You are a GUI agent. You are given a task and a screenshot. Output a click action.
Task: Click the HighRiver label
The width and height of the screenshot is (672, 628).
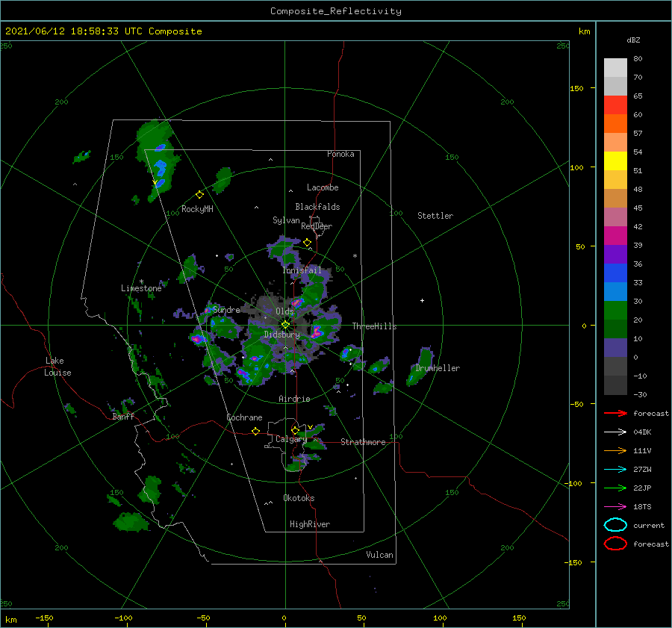click(x=310, y=524)
